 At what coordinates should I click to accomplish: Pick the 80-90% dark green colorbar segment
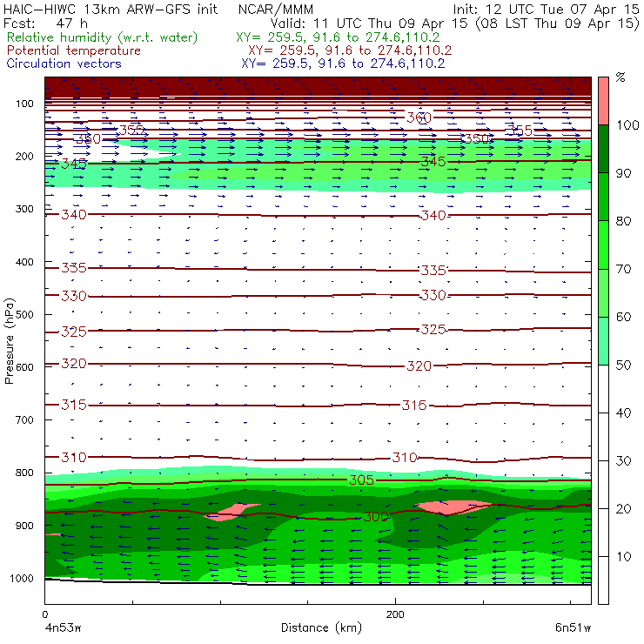point(603,197)
